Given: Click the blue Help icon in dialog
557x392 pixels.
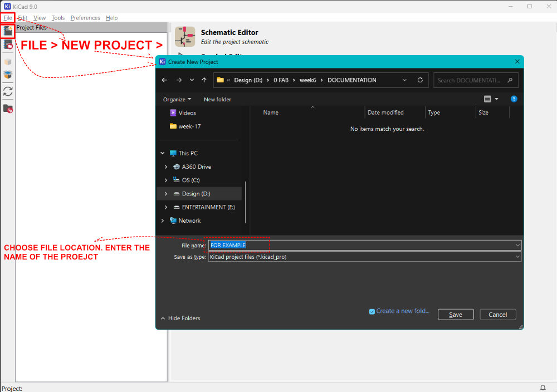Looking at the screenshot, I should coord(514,99).
